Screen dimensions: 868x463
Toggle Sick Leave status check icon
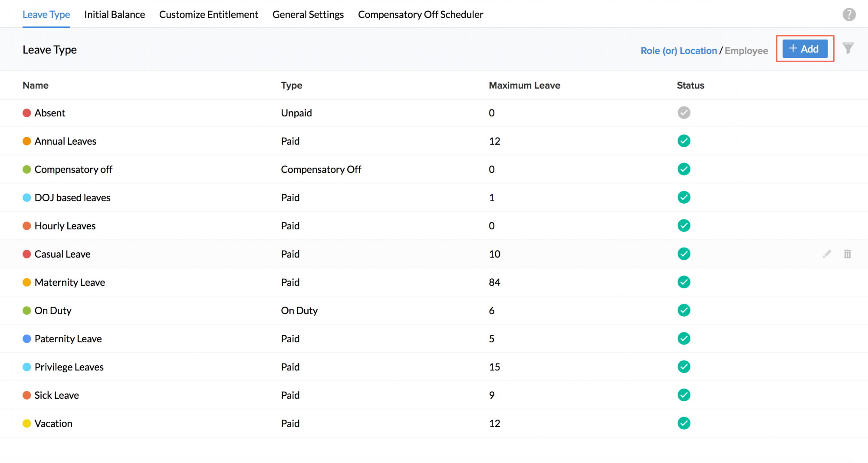(x=684, y=395)
